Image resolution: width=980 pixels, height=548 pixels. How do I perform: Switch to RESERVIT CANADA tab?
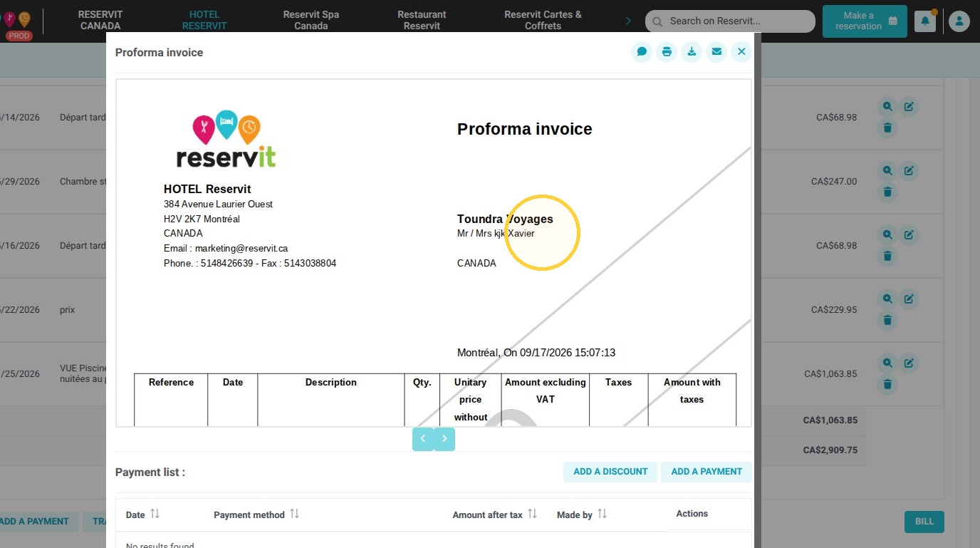click(x=100, y=20)
